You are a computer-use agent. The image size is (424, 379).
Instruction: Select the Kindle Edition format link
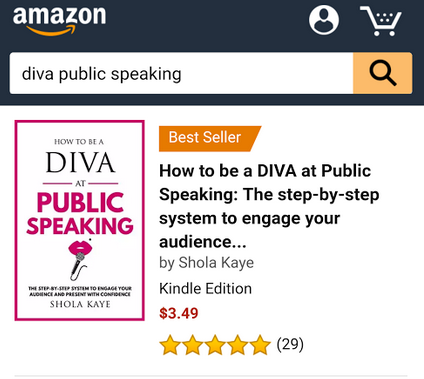[x=205, y=288]
